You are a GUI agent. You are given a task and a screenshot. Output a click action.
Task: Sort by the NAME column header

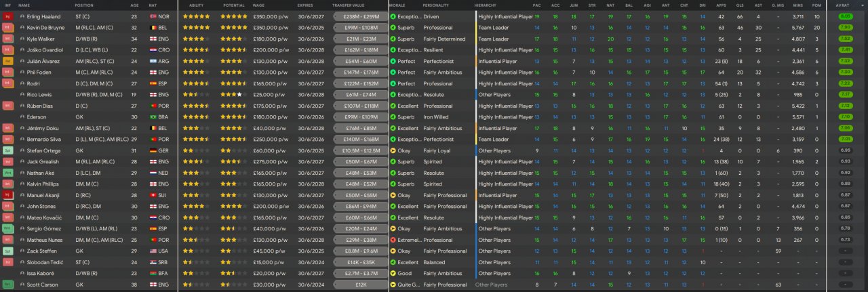pyautogui.click(x=24, y=5)
